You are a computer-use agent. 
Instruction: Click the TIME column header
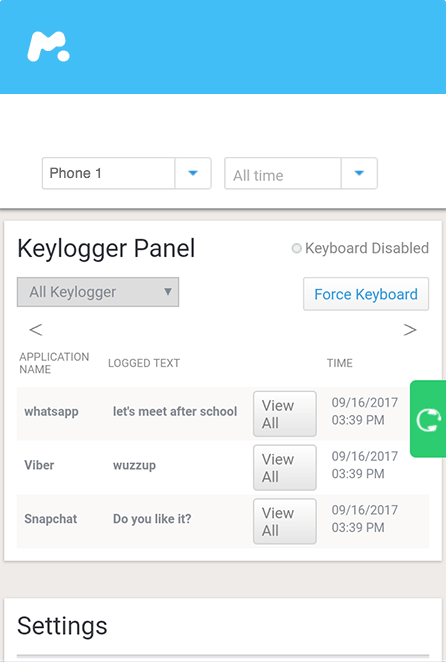(340, 363)
